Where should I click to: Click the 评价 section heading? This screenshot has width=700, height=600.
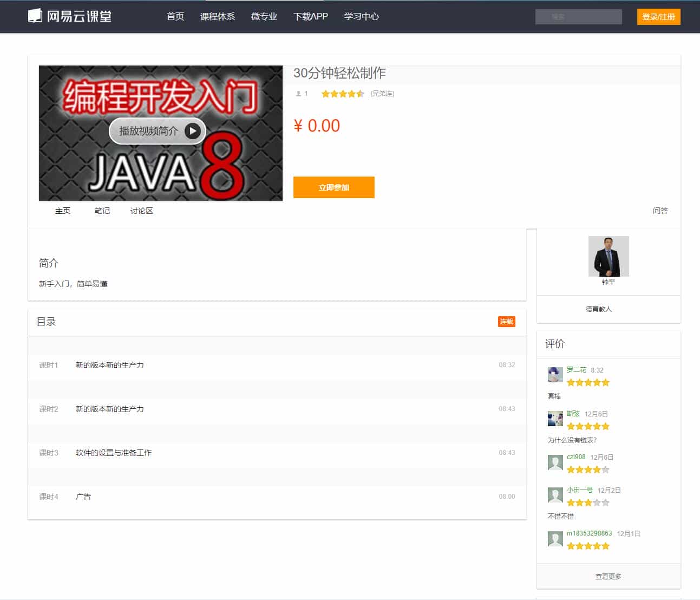coord(555,344)
